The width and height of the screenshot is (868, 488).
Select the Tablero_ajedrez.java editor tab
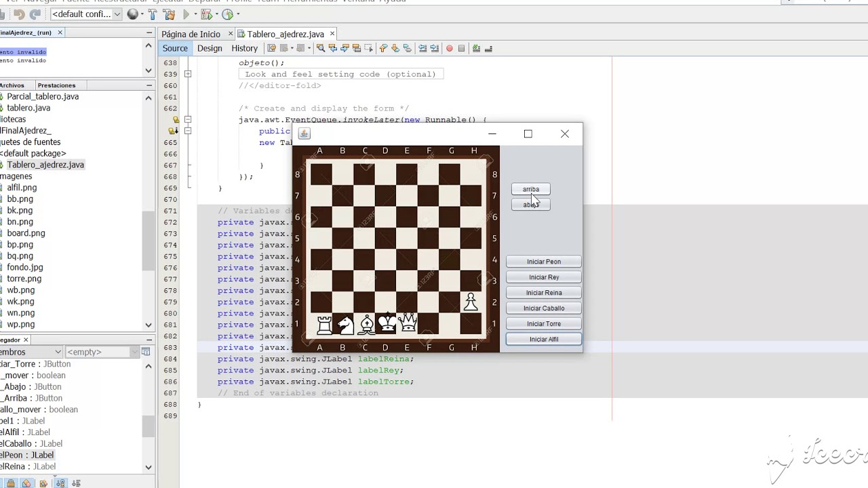tap(285, 34)
